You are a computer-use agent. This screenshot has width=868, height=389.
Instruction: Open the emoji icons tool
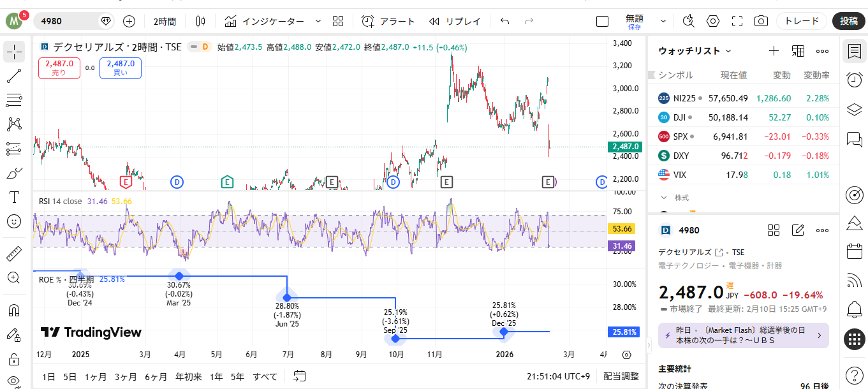tap(14, 221)
